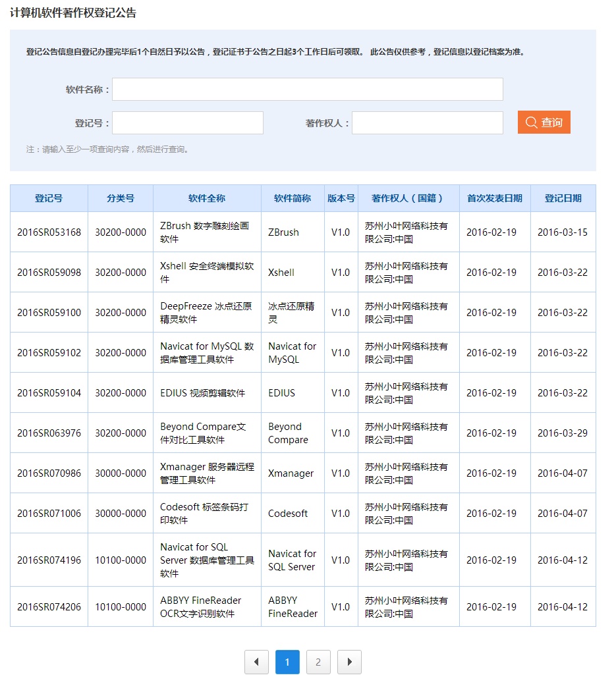Click the 苏州小叶网络科技有限公司 cell in EDIUS row
The image size is (616, 696).
click(408, 393)
